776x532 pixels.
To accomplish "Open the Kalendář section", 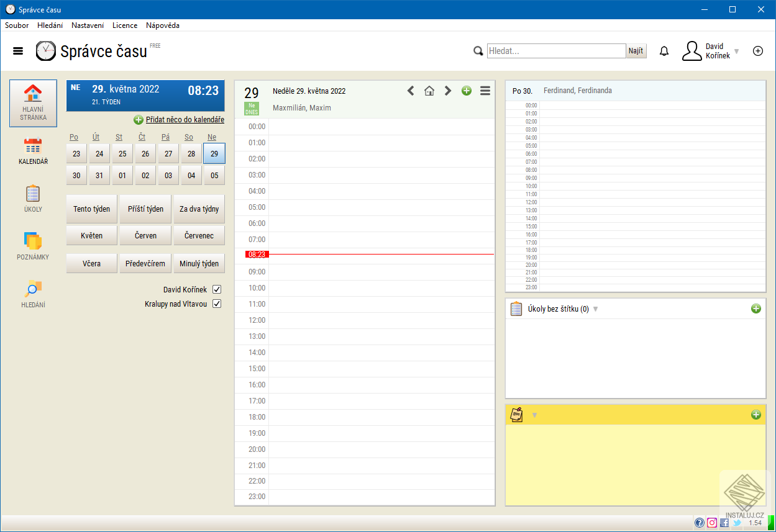I will 33,151.
